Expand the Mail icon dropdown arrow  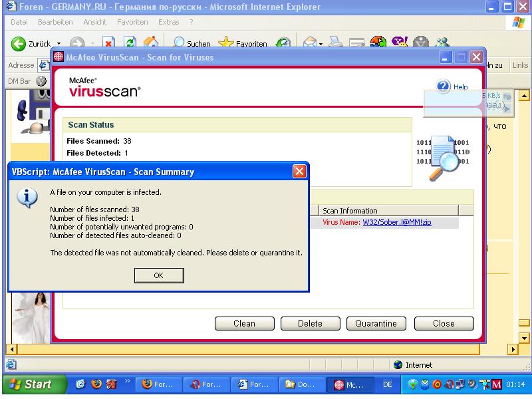pyautogui.click(x=321, y=44)
